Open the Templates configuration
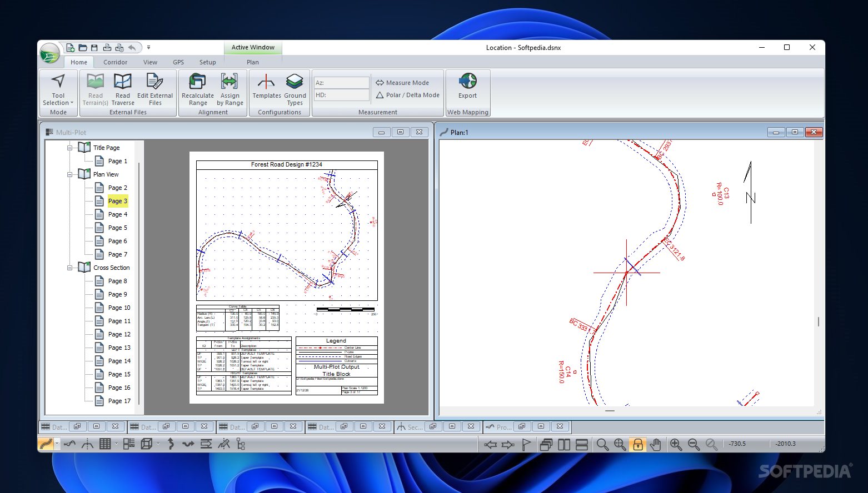 (267, 86)
